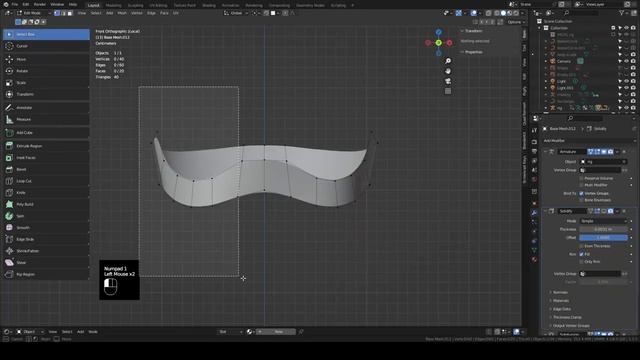Select the Inset Faces tool
This screenshot has width=640, height=360.
click(x=46, y=158)
